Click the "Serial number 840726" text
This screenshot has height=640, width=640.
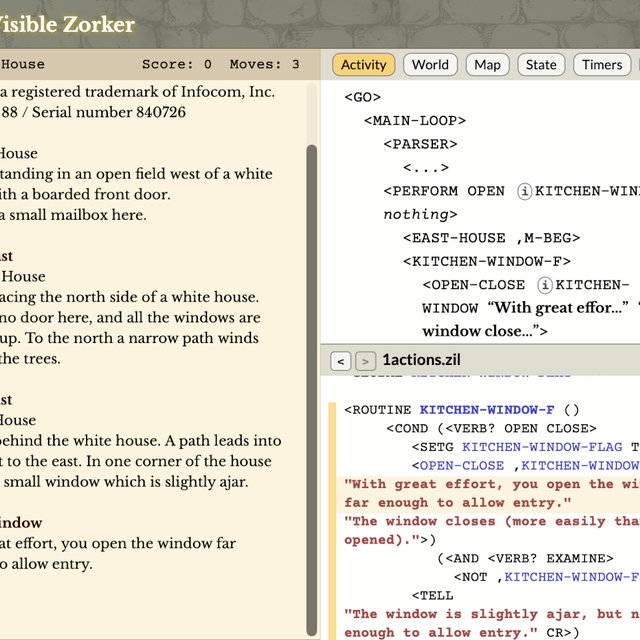109,112
